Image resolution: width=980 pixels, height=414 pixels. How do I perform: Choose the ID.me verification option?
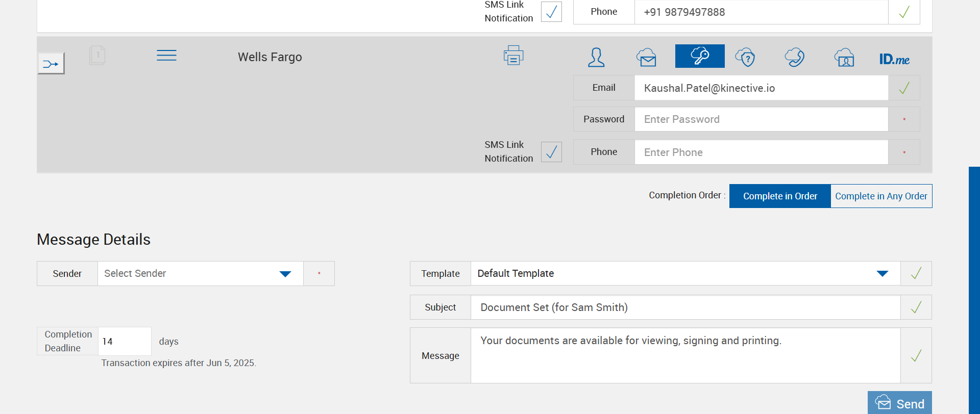894,59
